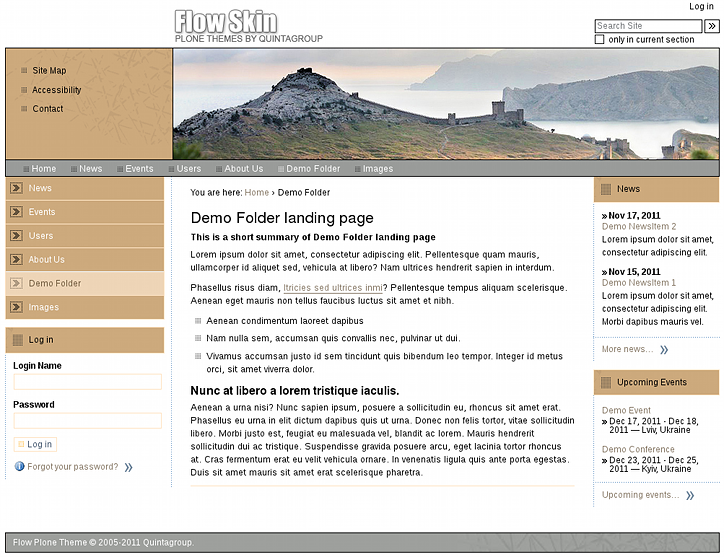Click the heading 'Nunc at libero a lorem tristique iaculis'
Screen dimensions: 724x557
[x=295, y=391]
